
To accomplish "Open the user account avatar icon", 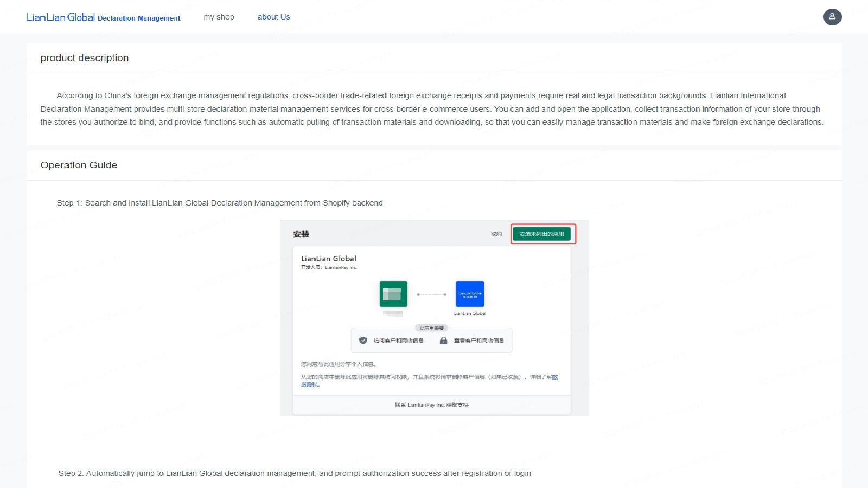I will click(832, 17).
